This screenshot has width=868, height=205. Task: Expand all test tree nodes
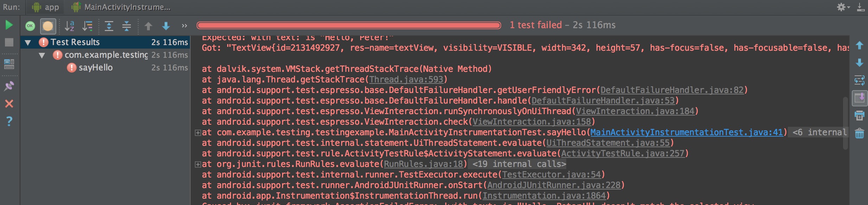[x=109, y=26]
